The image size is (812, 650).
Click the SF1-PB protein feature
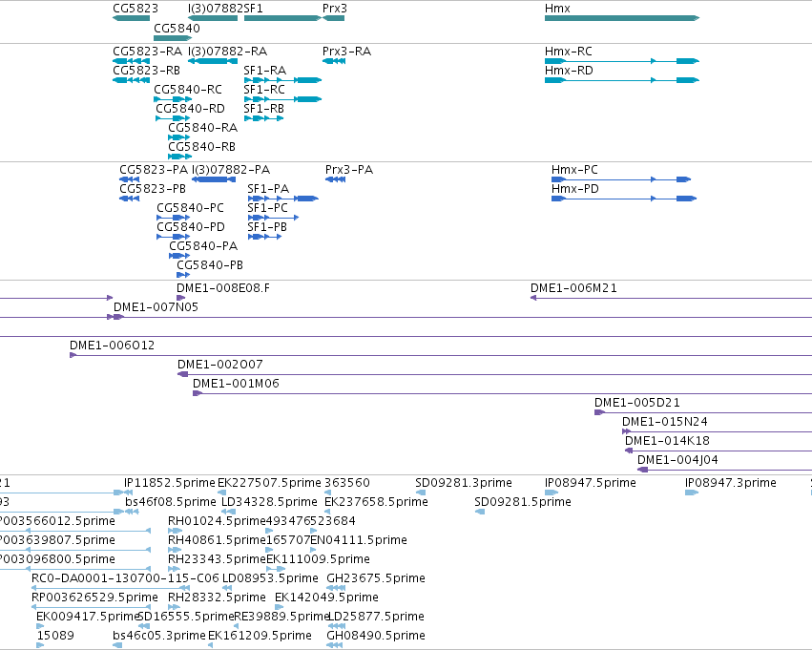(x=264, y=238)
